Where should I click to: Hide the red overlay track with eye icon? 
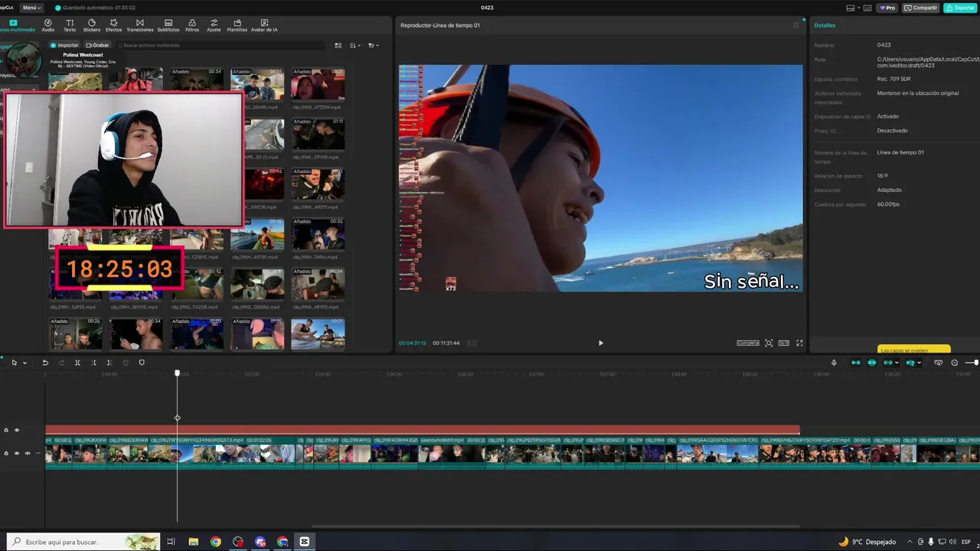pyautogui.click(x=17, y=430)
